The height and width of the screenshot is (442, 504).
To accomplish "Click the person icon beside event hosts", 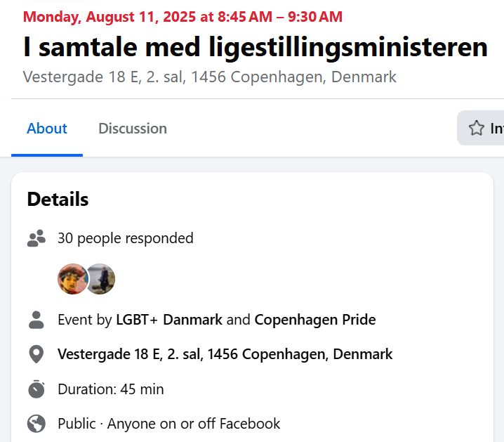I will pyautogui.click(x=36, y=320).
